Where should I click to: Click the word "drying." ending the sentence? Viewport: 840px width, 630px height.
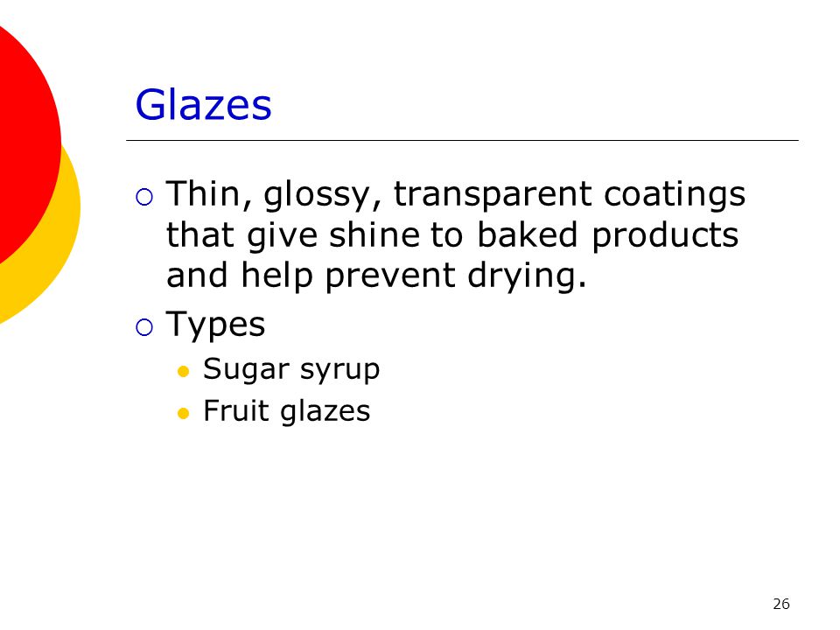[527, 276]
